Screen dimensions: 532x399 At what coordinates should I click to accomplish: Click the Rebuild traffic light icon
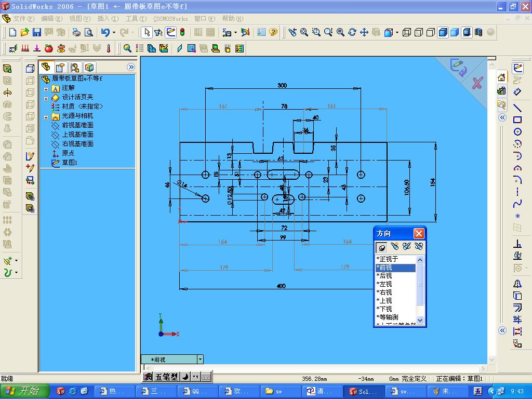pyautogui.click(x=182, y=32)
